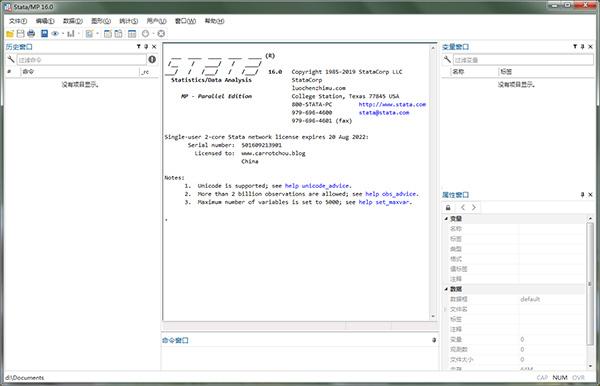
Task: Open the Data Editor (browse) icon
Action: point(119,34)
